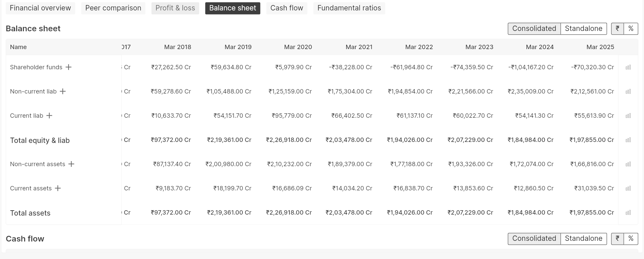Click the Mar 2025 column header

click(x=600, y=47)
